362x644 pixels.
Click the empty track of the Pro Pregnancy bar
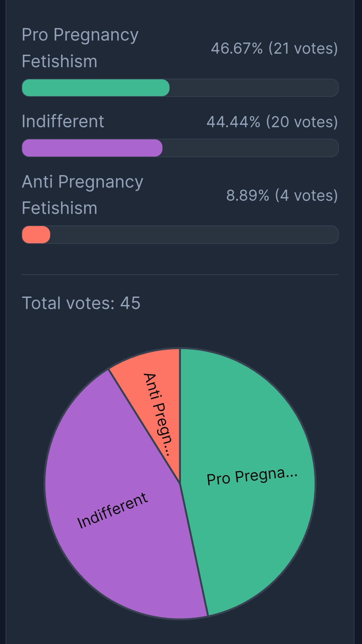pyautogui.click(x=254, y=88)
